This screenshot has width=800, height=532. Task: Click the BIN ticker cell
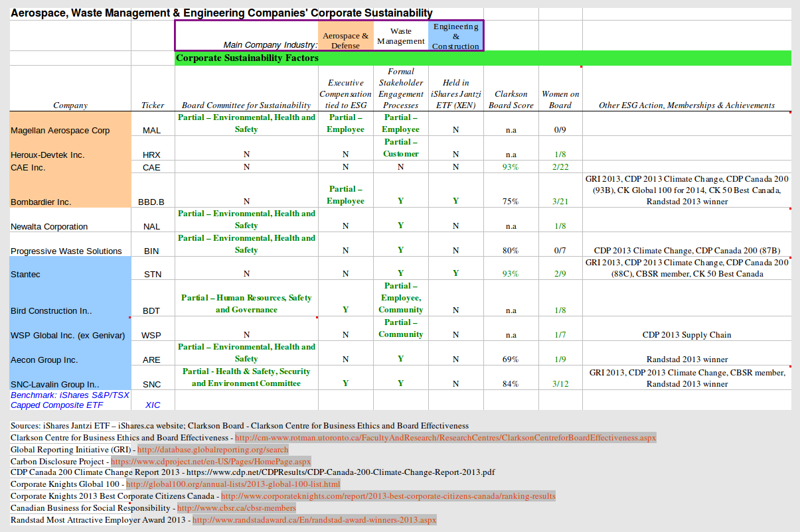click(x=153, y=244)
